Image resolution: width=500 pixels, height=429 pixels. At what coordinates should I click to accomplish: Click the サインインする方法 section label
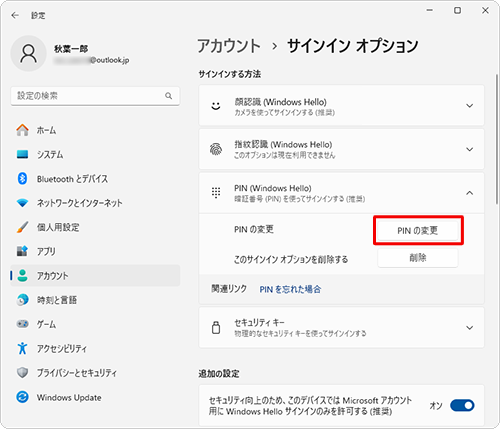[x=230, y=74]
